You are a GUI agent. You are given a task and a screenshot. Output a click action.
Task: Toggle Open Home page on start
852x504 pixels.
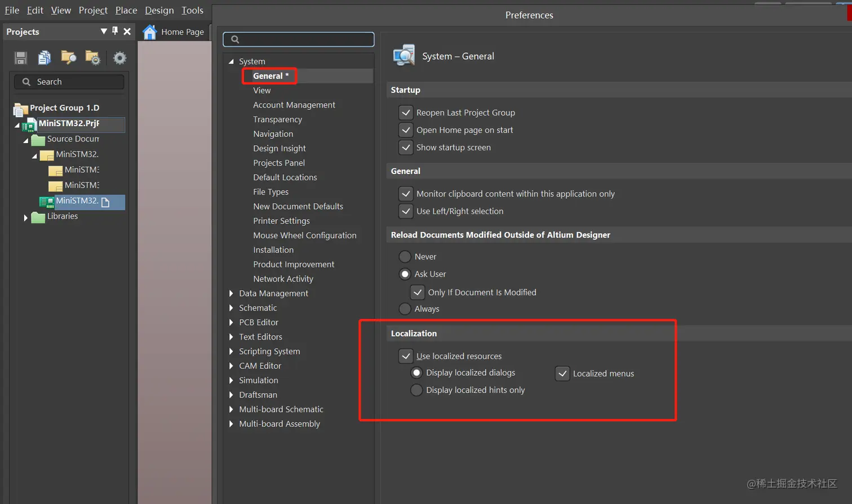pyautogui.click(x=406, y=130)
